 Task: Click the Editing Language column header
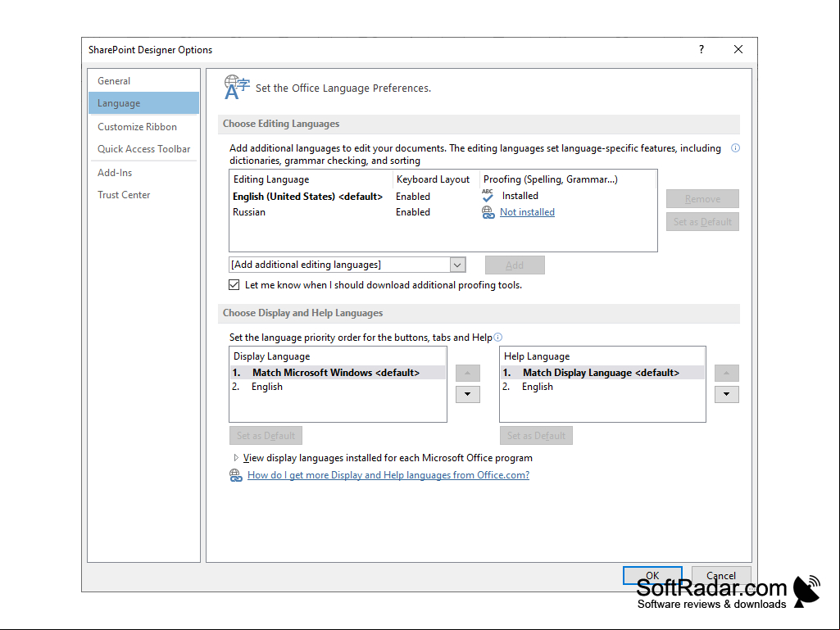point(311,179)
